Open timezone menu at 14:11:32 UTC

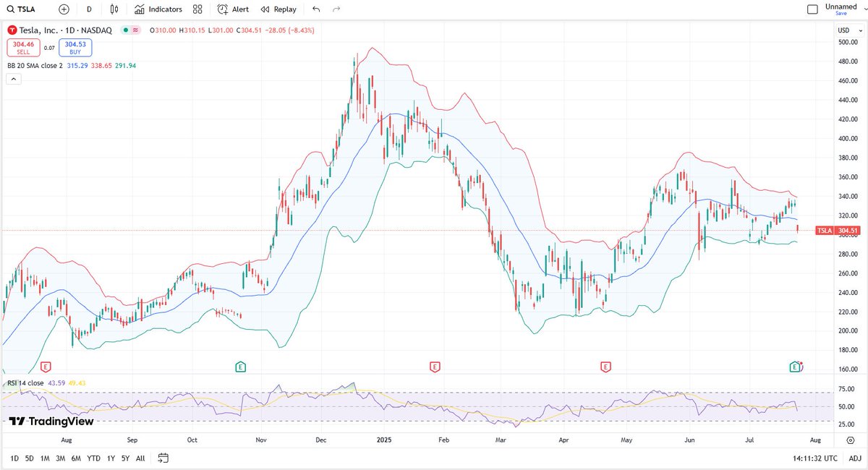pyautogui.click(x=814, y=458)
